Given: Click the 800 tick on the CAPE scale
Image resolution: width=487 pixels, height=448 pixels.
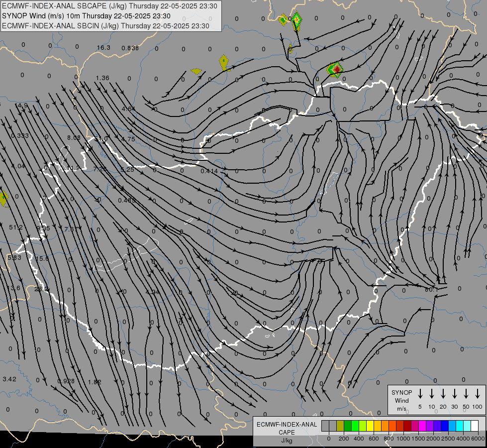Looking at the screenshot, I should pyautogui.click(x=389, y=439).
